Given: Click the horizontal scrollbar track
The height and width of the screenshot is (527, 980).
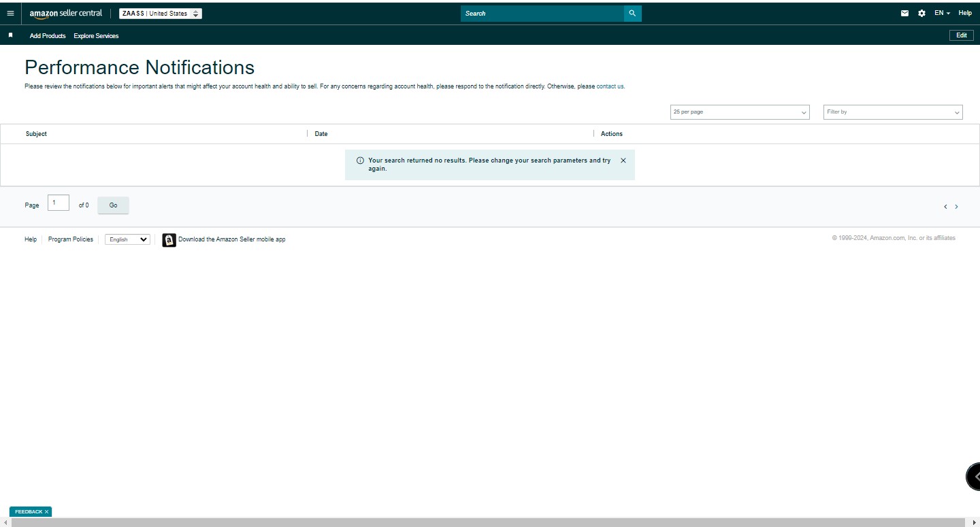Looking at the screenshot, I should pyautogui.click(x=489, y=522).
